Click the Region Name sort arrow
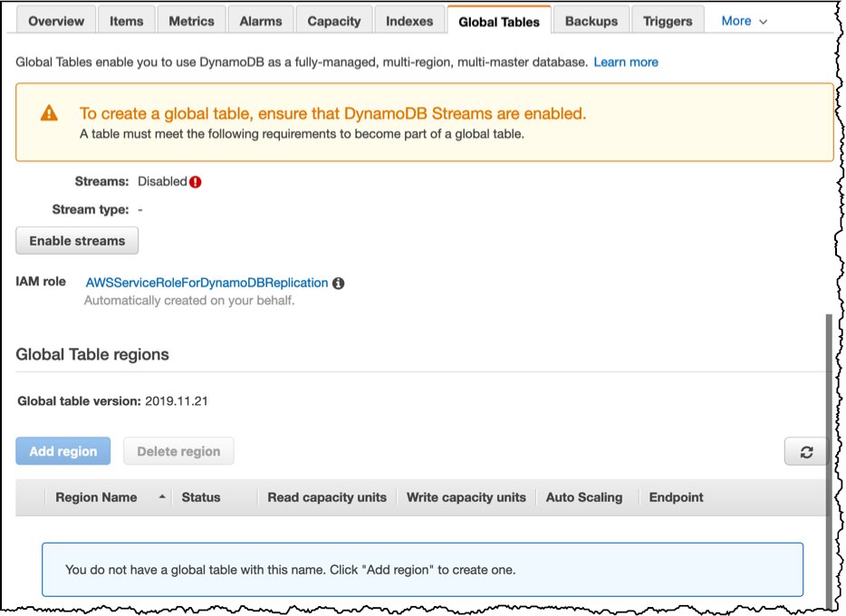The width and height of the screenshot is (846, 616). 162,496
